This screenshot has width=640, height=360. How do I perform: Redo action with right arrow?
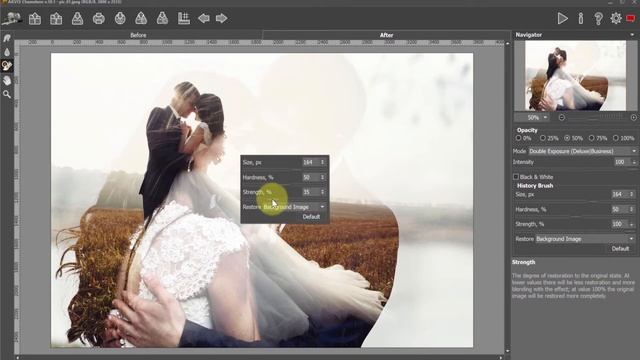(x=221, y=18)
